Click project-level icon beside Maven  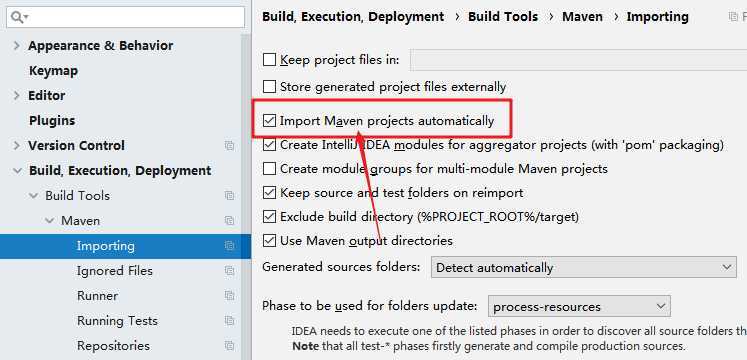point(230,221)
